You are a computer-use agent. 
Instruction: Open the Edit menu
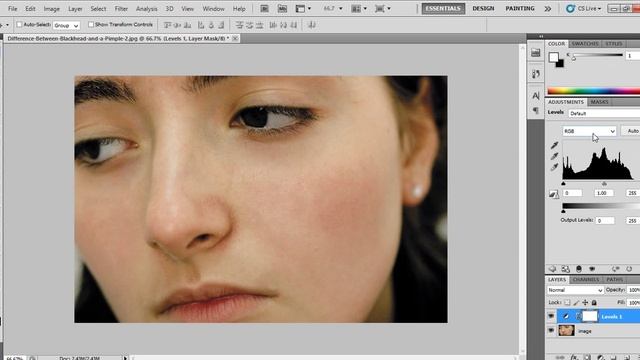(30, 9)
